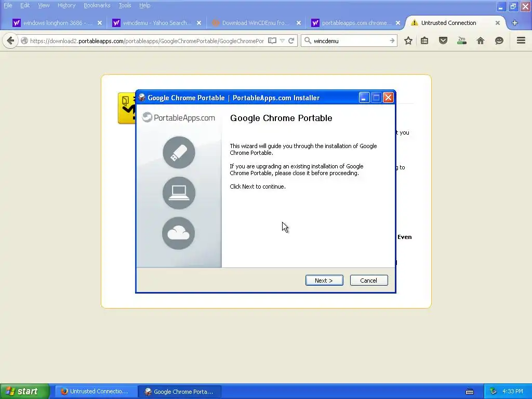Close the Download WinCDEmu tab

[299, 23]
